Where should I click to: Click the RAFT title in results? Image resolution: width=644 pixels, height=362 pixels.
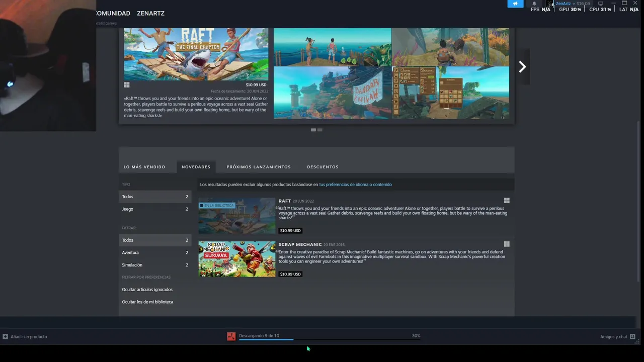pyautogui.click(x=285, y=201)
